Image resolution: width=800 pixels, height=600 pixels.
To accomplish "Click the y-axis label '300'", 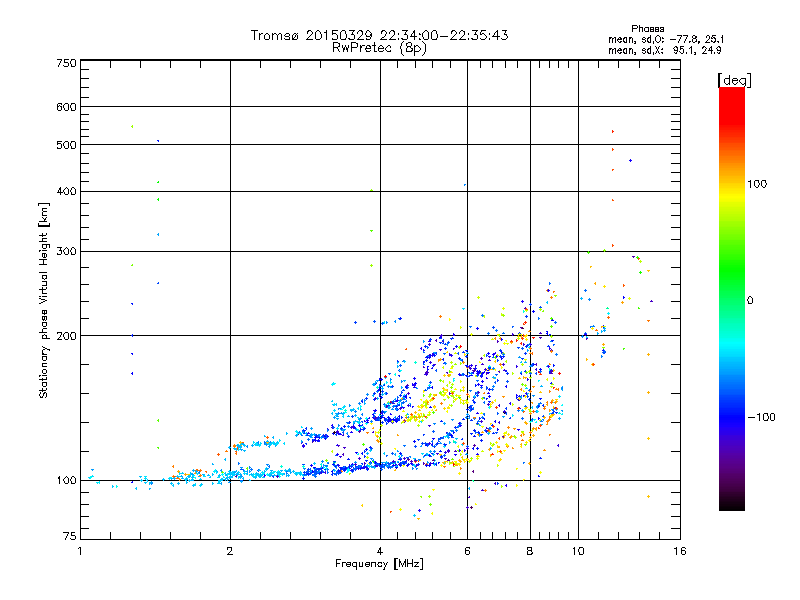I will [x=66, y=251].
